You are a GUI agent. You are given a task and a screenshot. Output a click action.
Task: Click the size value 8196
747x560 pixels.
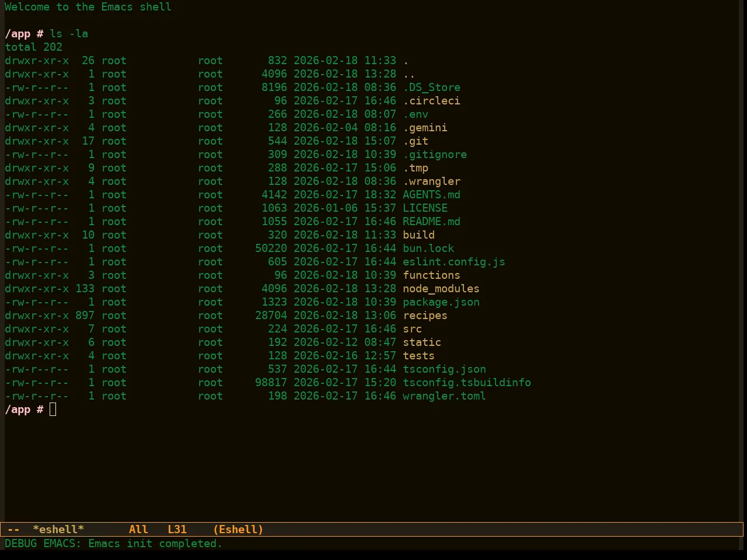click(x=274, y=87)
